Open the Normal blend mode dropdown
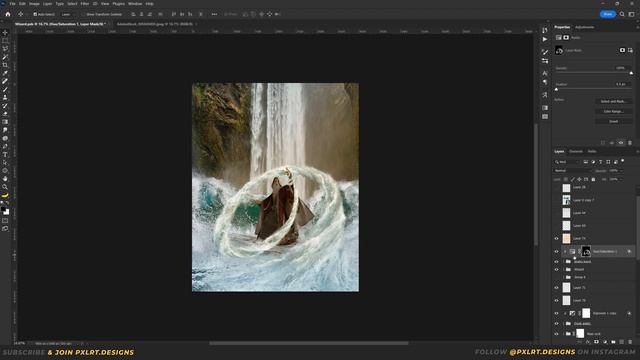The height and width of the screenshot is (360, 640). point(573,171)
